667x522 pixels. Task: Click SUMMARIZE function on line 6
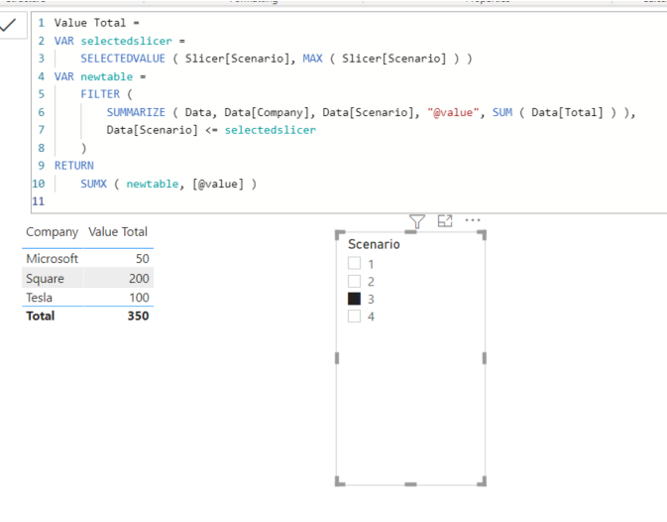tap(136, 112)
